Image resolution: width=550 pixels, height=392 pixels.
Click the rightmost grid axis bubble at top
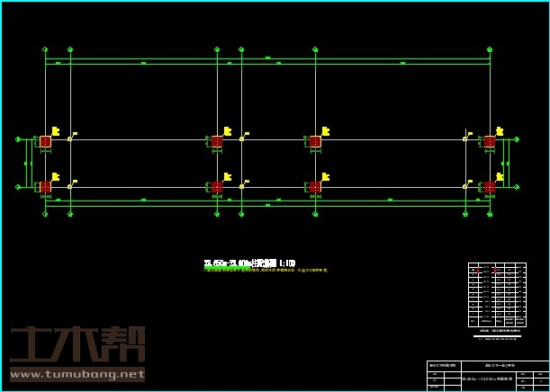coord(490,48)
